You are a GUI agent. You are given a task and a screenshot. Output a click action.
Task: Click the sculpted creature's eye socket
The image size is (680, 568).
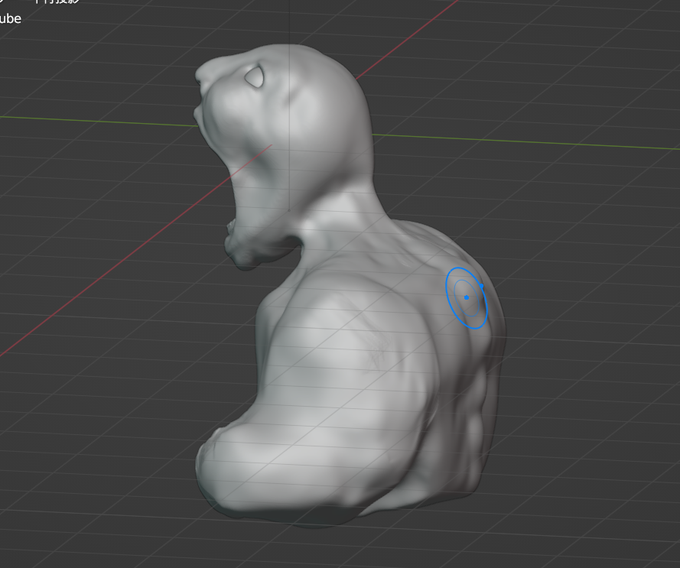click(x=255, y=76)
